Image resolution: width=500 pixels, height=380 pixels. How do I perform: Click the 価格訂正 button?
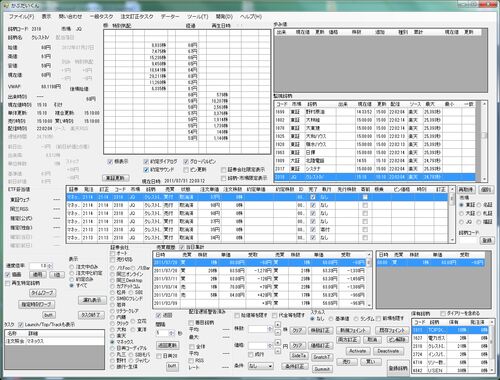(x=320, y=346)
